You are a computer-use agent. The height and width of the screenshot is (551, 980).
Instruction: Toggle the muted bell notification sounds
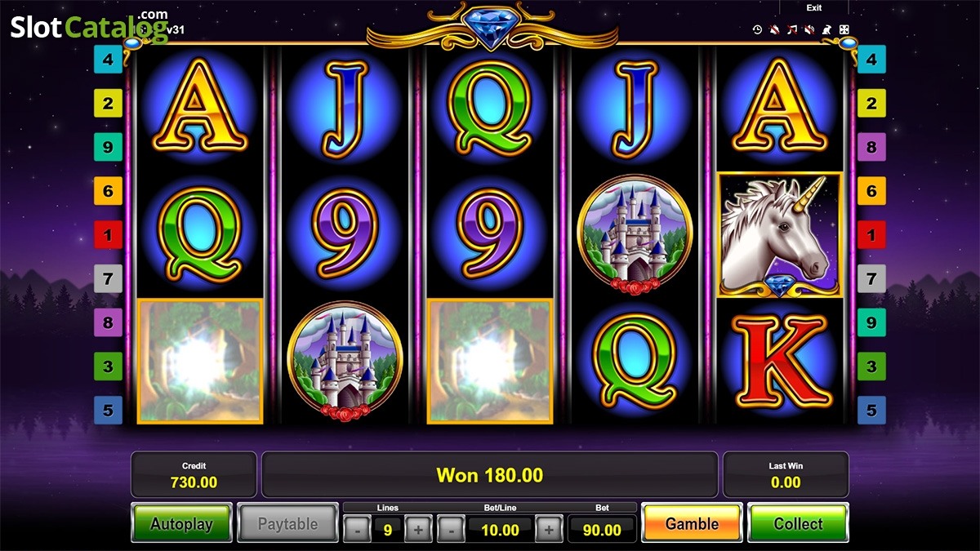[774, 29]
